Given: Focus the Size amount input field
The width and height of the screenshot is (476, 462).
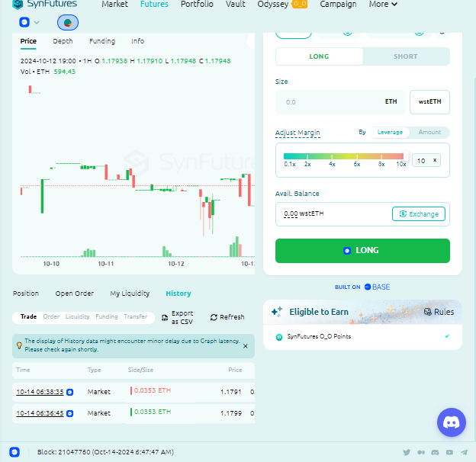Looking at the screenshot, I should click(x=340, y=102).
